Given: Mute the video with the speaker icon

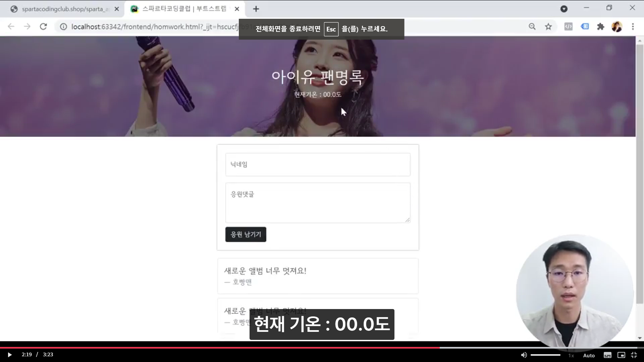Looking at the screenshot, I should tap(524, 355).
